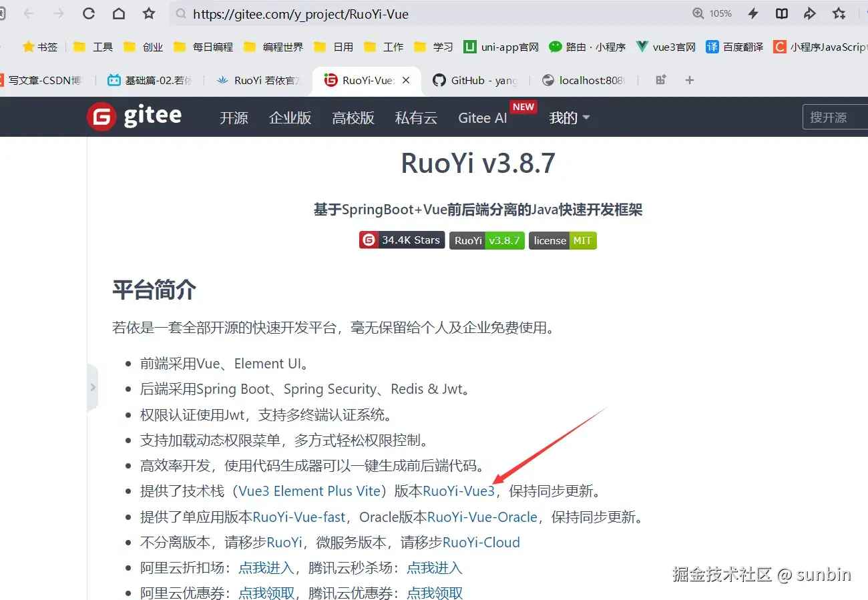Click 点我进入 next to 腾讯云秒杀场
This screenshot has width=868, height=600.
[435, 568]
